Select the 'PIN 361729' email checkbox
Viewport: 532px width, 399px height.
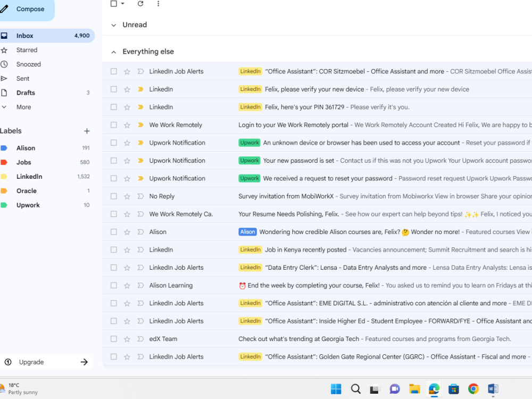tap(114, 107)
